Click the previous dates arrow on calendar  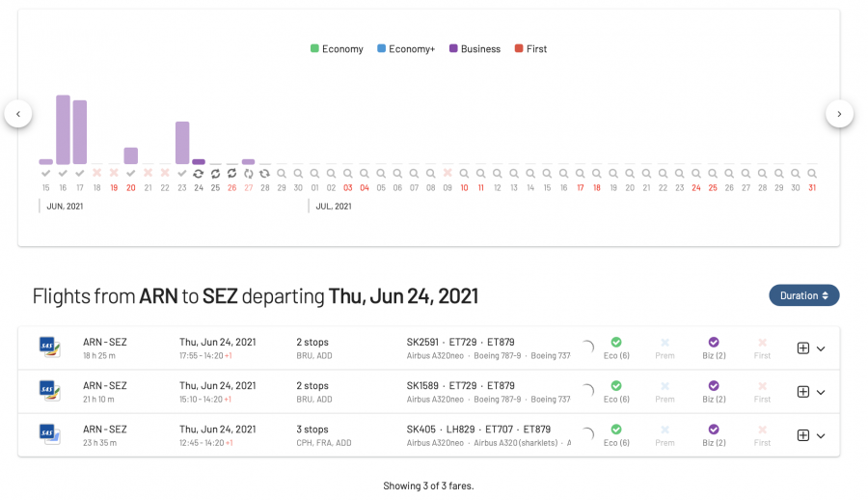[18, 114]
